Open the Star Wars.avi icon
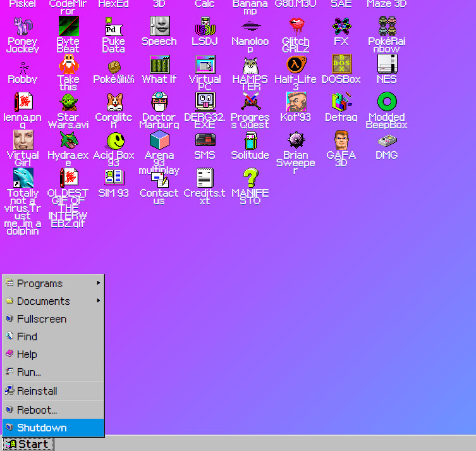The image size is (476, 451). (68, 103)
